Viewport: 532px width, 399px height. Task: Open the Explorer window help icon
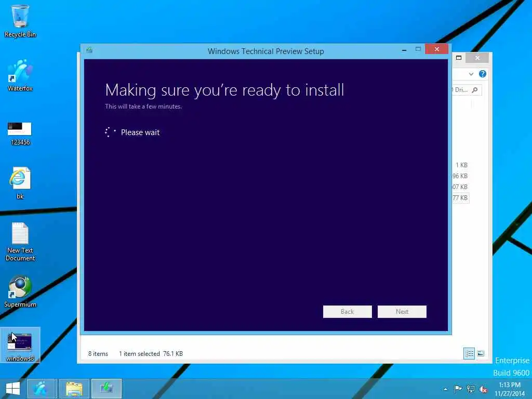[x=483, y=74]
